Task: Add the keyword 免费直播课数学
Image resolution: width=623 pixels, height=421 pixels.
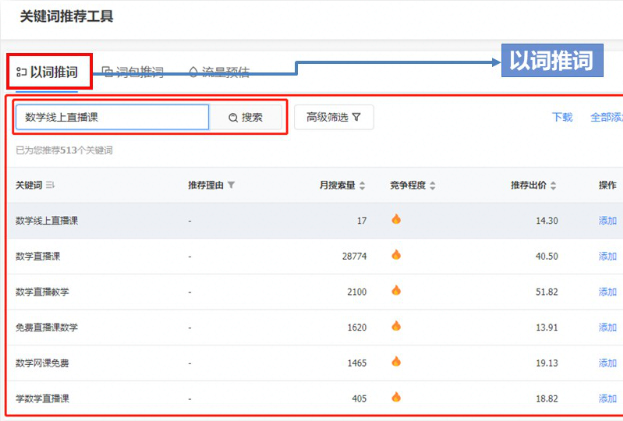Action: click(x=607, y=327)
